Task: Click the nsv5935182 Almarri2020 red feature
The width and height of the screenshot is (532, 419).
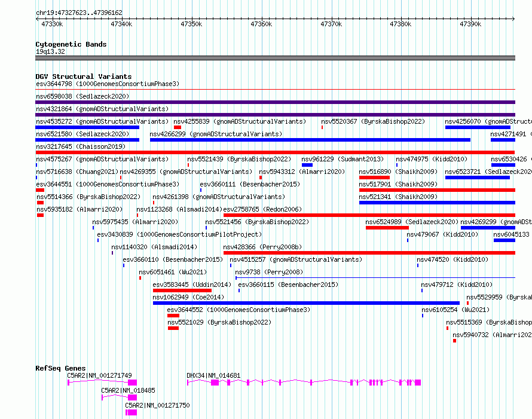Action: [41, 215]
